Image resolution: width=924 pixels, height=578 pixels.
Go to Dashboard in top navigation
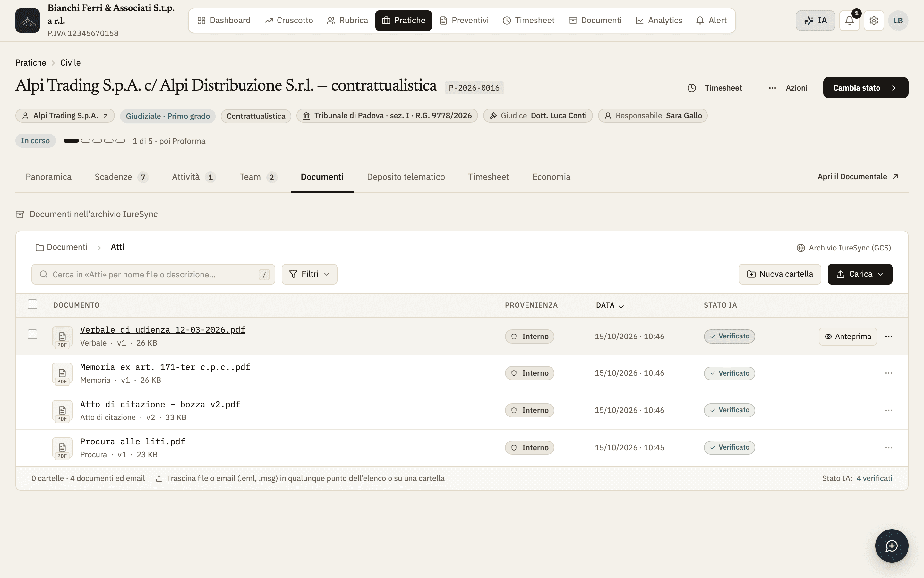point(224,20)
